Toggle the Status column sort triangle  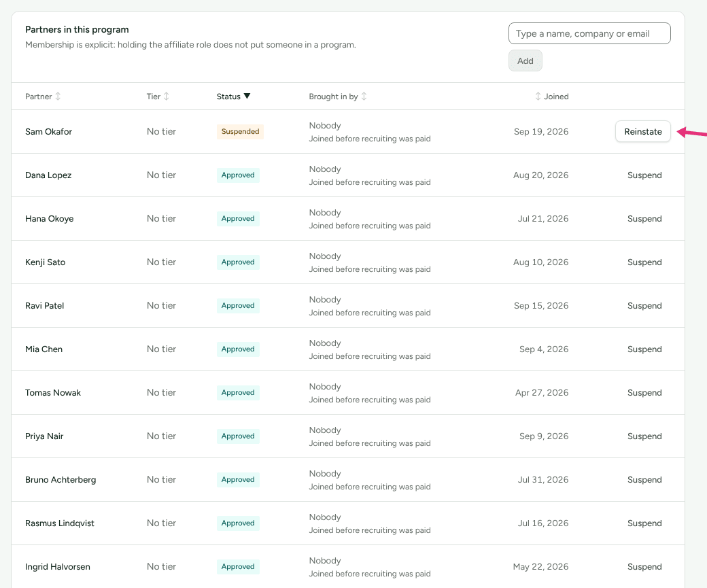pyautogui.click(x=247, y=96)
